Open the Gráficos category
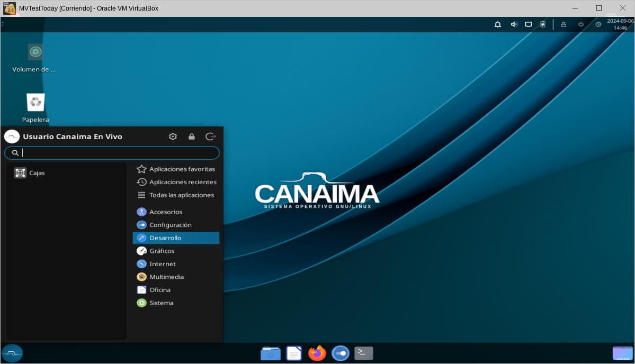This screenshot has height=364, width=635. pyautogui.click(x=176, y=251)
